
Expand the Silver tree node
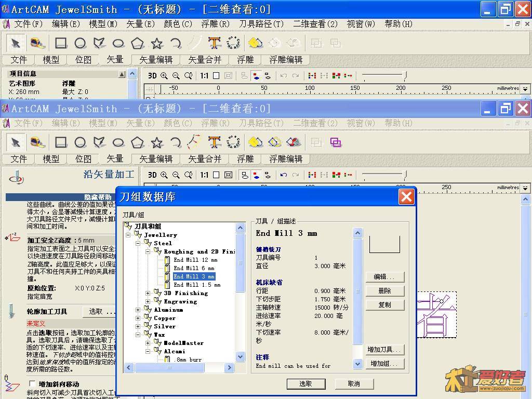[x=138, y=326]
